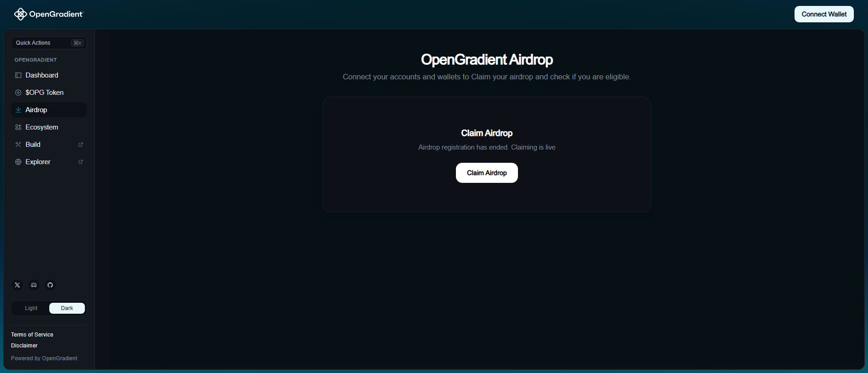Open the Discord social icon
Screen dimensions: 868x373
coord(34,285)
